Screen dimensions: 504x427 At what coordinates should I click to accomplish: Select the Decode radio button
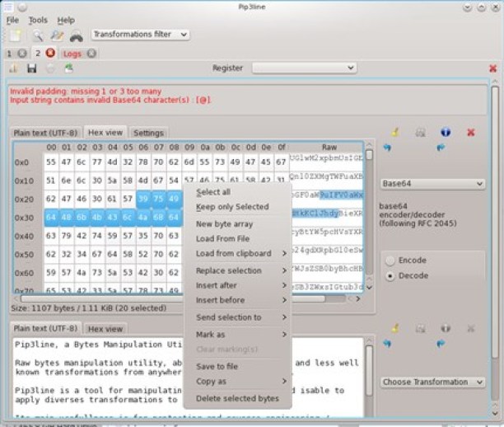coord(390,276)
